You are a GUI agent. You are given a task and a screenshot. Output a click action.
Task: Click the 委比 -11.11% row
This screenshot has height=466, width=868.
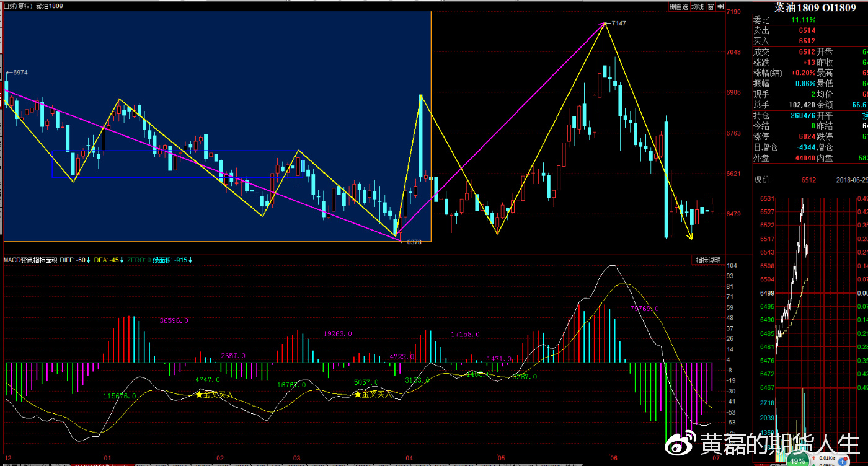[810, 20]
